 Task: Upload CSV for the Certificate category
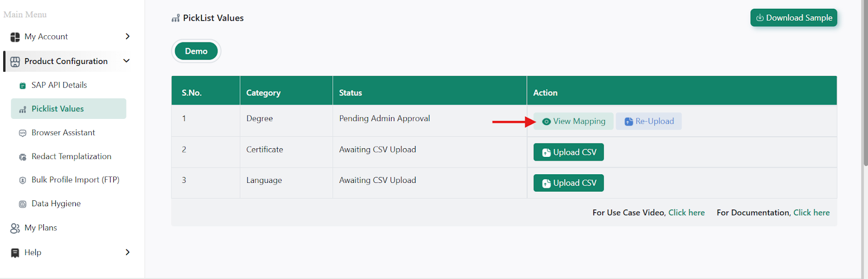point(569,153)
